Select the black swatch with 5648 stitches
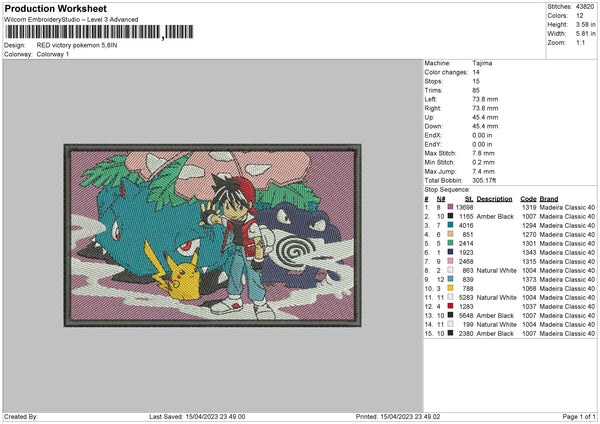The width and height of the screenshot is (600, 424). [x=450, y=315]
